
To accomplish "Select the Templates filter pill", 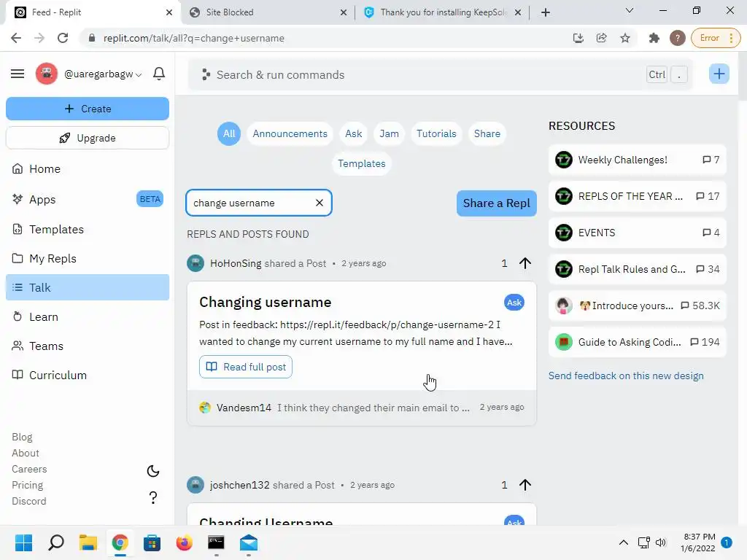I will pos(362,164).
